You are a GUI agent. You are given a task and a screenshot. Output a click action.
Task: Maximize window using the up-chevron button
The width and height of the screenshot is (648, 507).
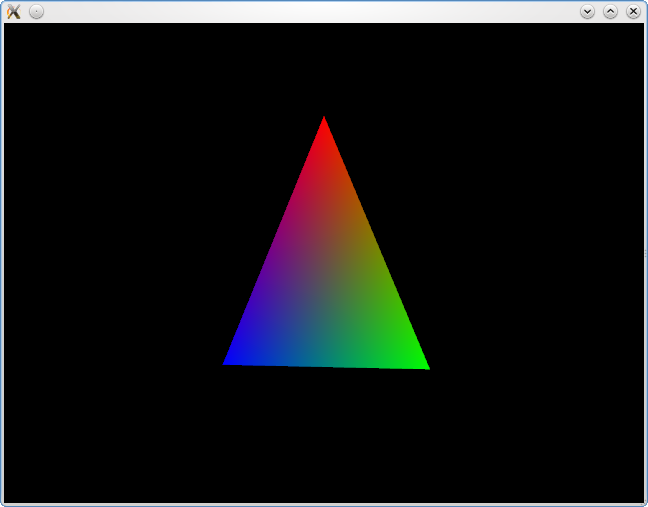[x=610, y=11]
